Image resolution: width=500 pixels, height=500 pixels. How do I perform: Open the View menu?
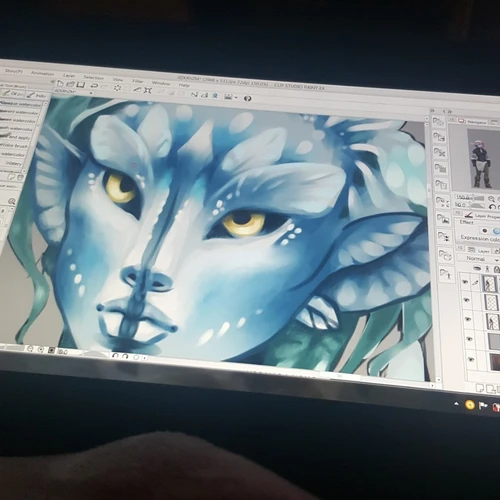tap(118, 79)
